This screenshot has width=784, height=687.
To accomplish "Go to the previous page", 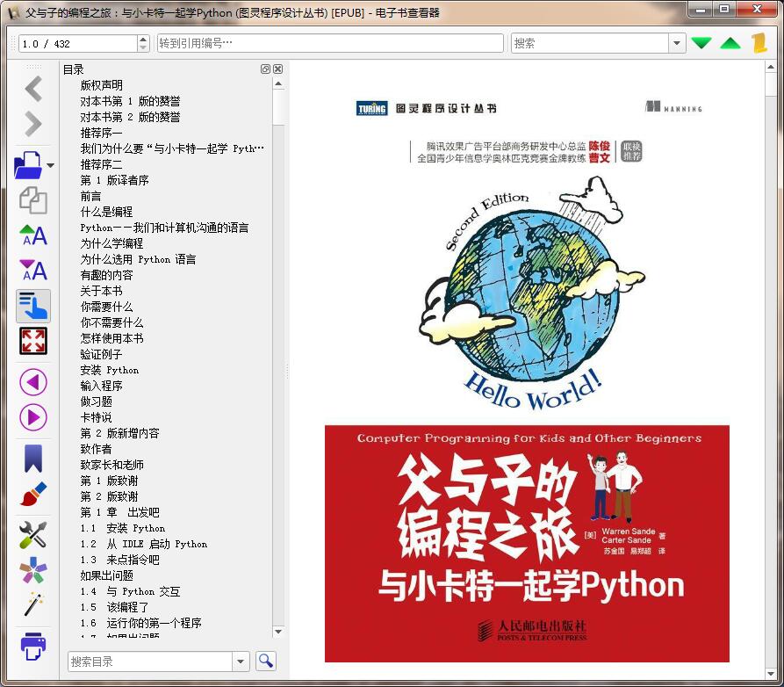I will tap(32, 381).
